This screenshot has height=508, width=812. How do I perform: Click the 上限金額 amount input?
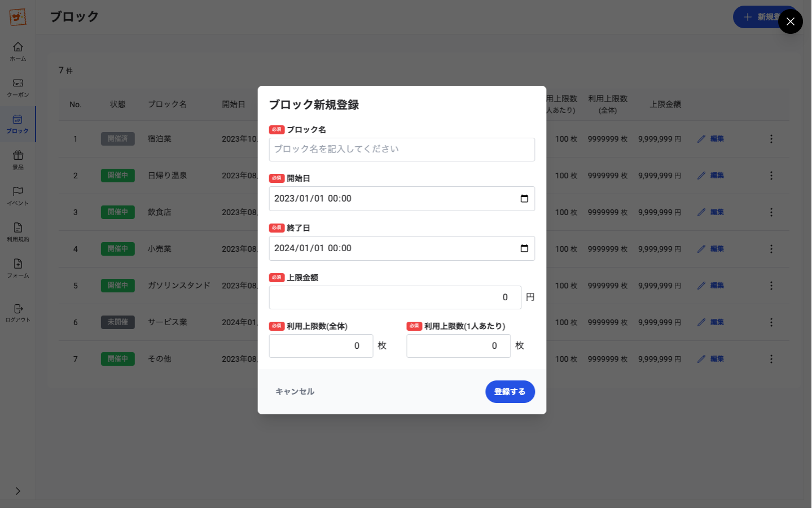395,297
